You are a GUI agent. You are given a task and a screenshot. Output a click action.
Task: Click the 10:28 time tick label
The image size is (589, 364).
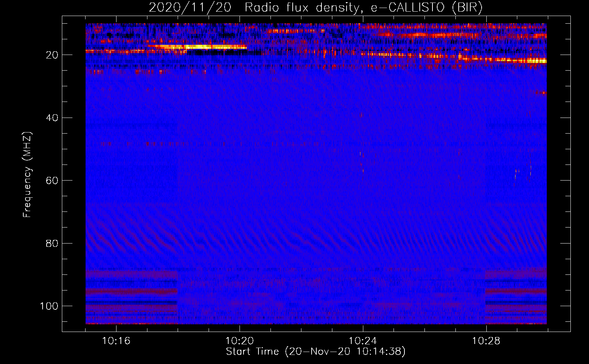click(x=486, y=341)
